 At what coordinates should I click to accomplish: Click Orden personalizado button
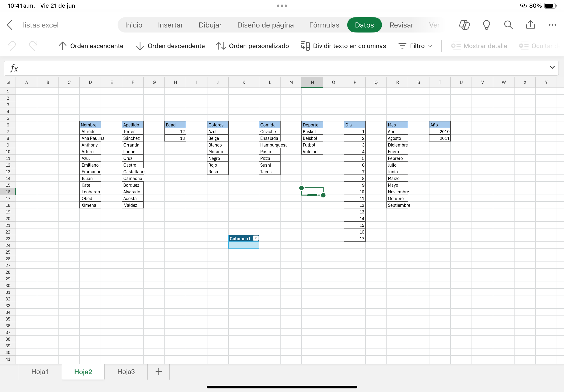252,46
